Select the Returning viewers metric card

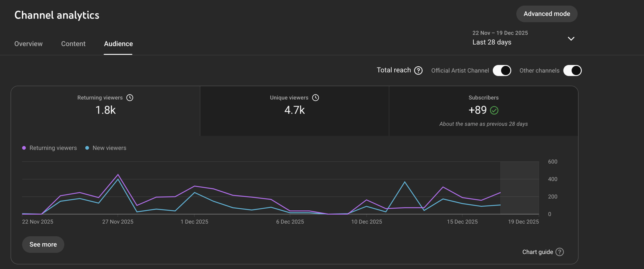[x=105, y=111]
